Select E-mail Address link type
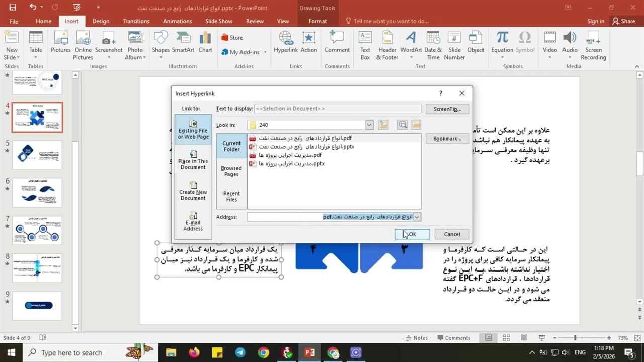Screen dimensions: 644x362 [193, 222]
